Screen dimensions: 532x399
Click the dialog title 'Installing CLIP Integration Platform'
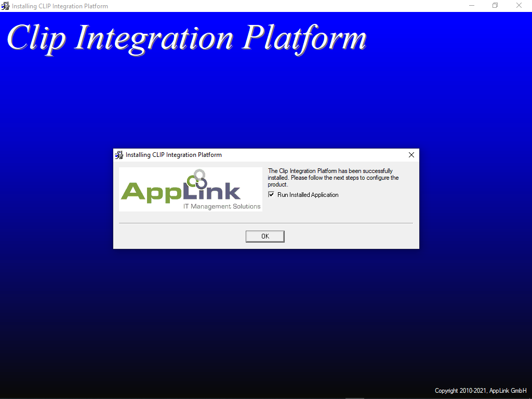click(174, 155)
